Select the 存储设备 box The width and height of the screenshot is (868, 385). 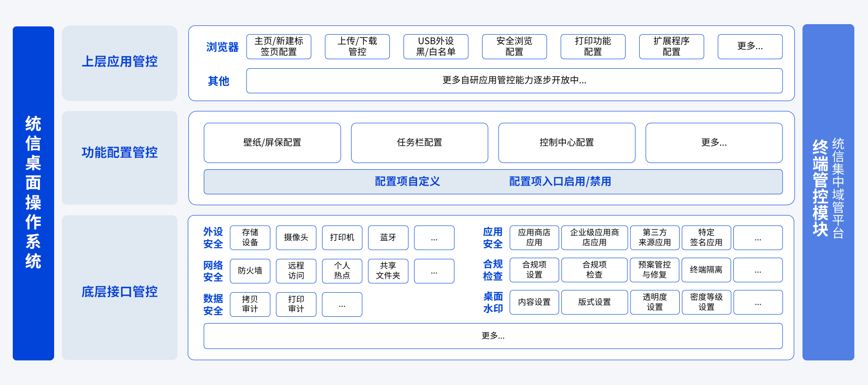coord(250,238)
